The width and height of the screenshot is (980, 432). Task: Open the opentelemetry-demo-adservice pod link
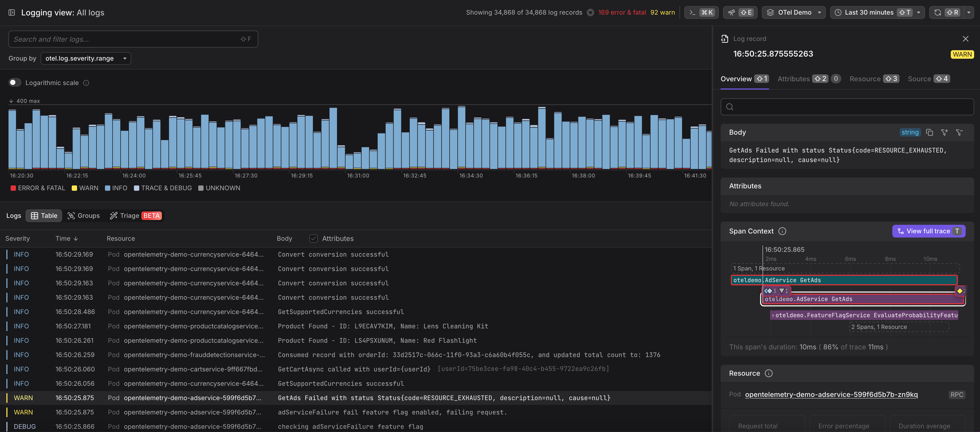pyautogui.click(x=831, y=394)
